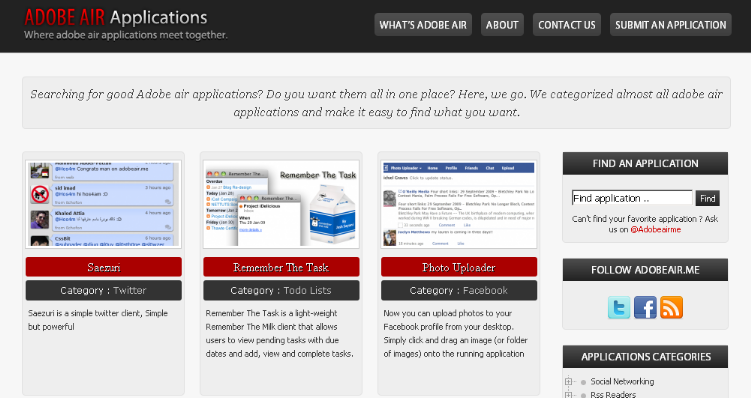This screenshot has width=751, height=398.
Task: Open the Remember The Task title
Action: coord(281,267)
